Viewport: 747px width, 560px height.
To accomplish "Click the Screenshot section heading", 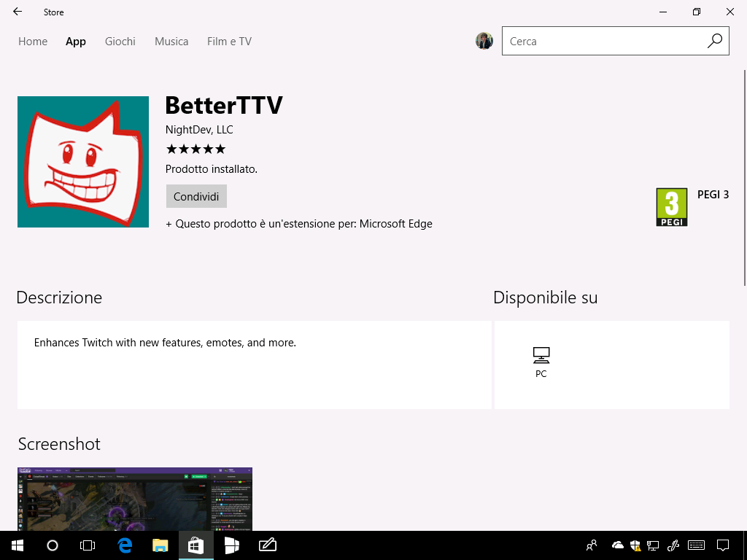I will pos(59,444).
